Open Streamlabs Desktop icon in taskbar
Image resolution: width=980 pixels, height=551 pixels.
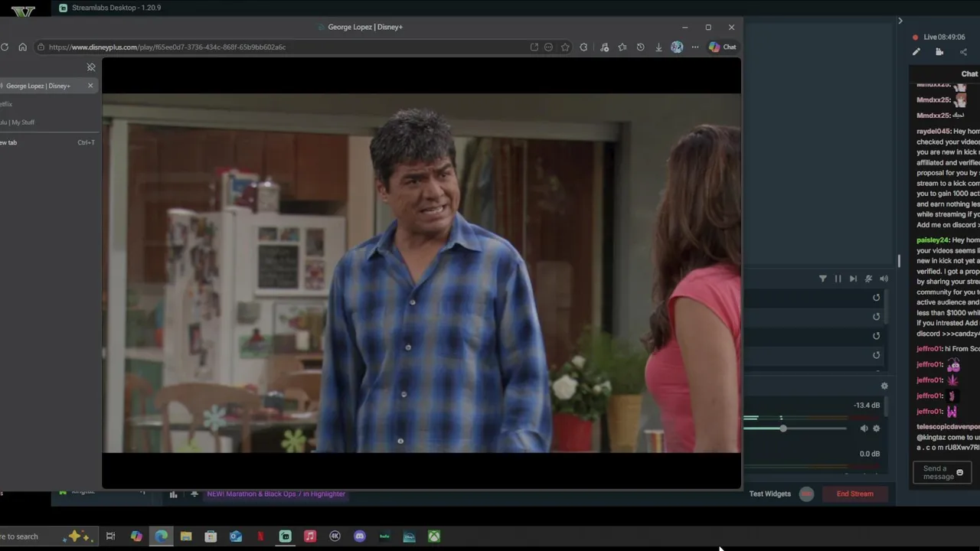pyautogui.click(x=286, y=536)
